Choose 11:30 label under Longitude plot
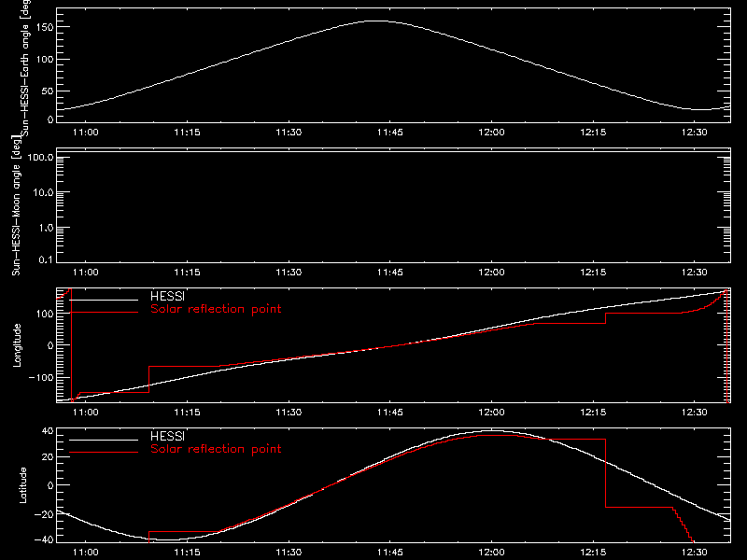 289,413
